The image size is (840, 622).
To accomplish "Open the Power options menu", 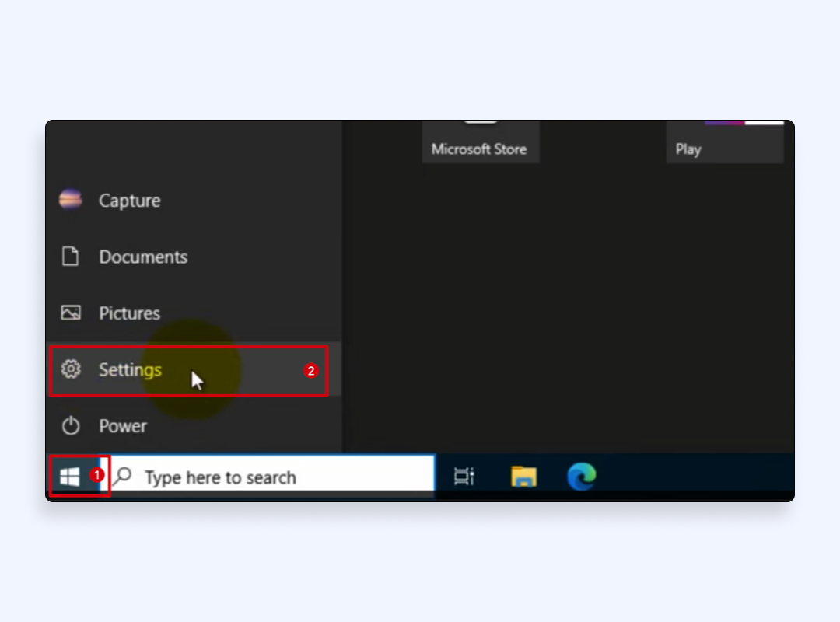I will pyautogui.click(x=194, y=426).
